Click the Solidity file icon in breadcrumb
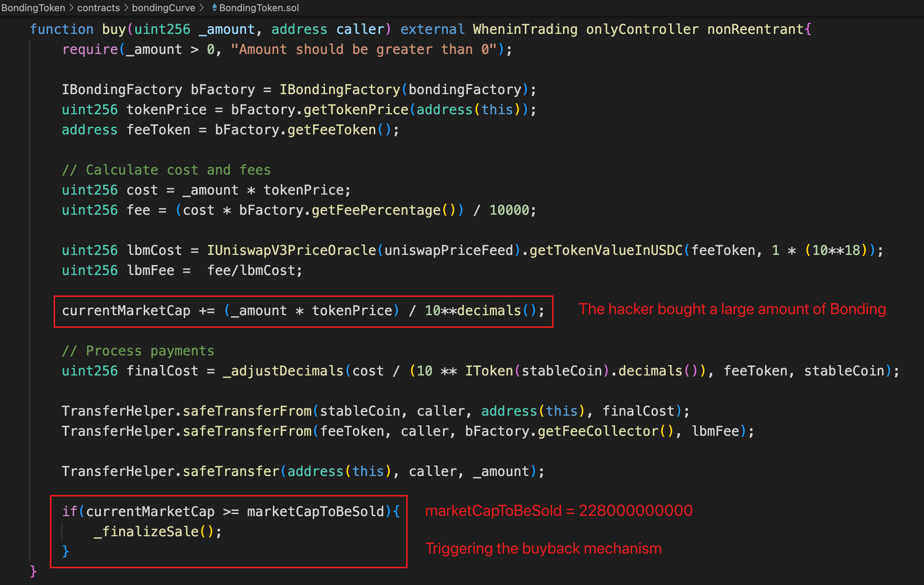Screen dimensions: 924x585 point(214,7)
